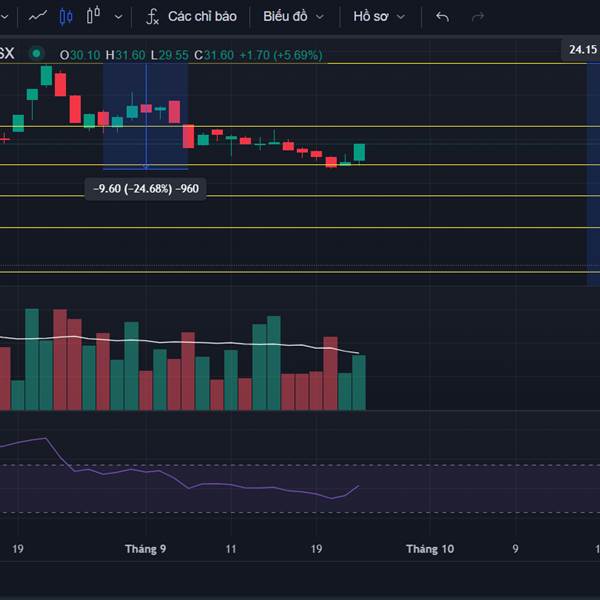The width and height of the screenshot is (600, 600).
Task: Click the white volume moving average line
Action: [x=200, y=343]
